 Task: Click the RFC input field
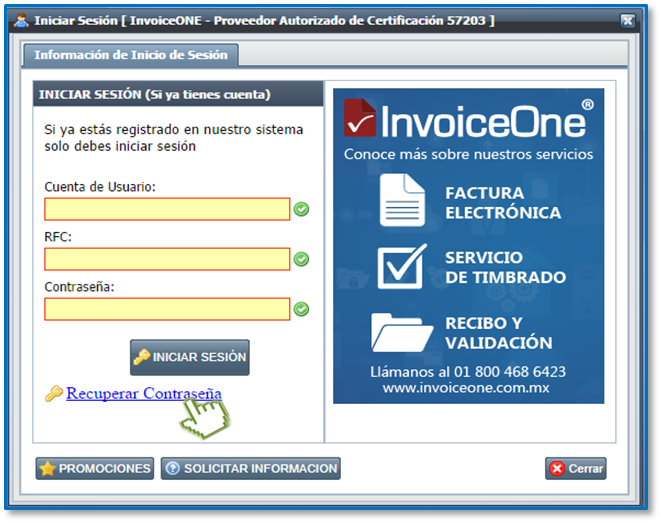167,259
